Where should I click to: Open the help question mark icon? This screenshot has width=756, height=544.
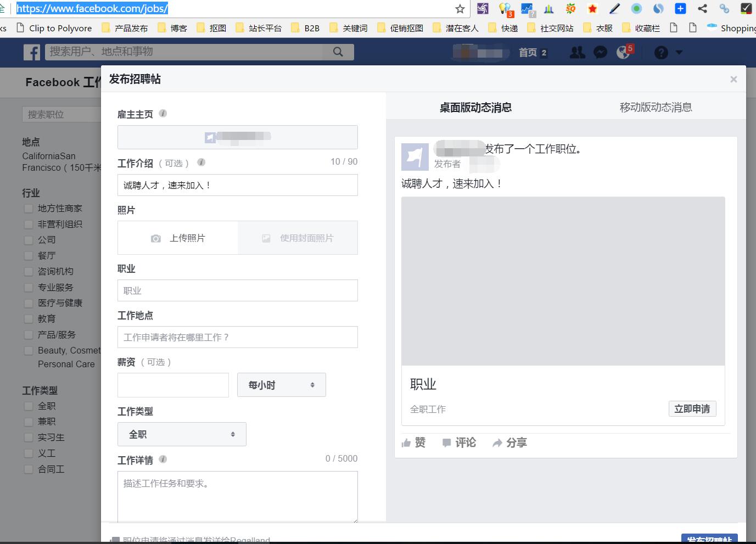[661, 52]
